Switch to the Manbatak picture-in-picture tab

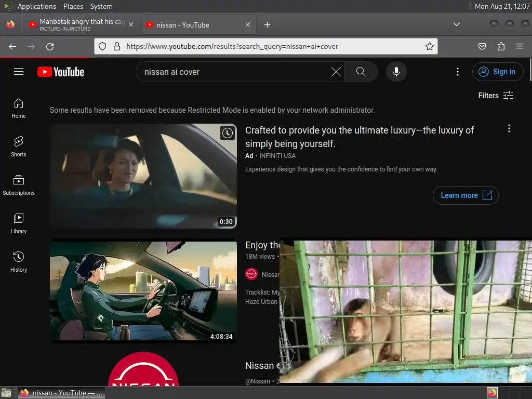[82, 25]
